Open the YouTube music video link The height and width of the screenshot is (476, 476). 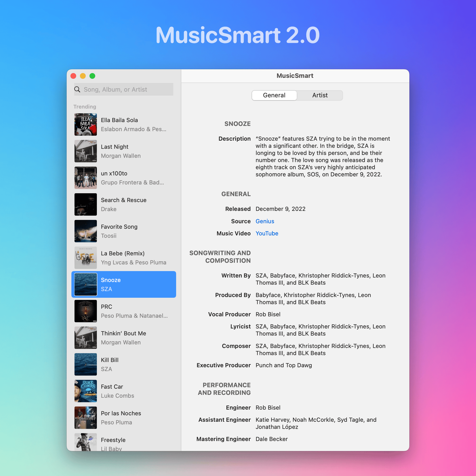pyautogui.click(x=267, y=233)
